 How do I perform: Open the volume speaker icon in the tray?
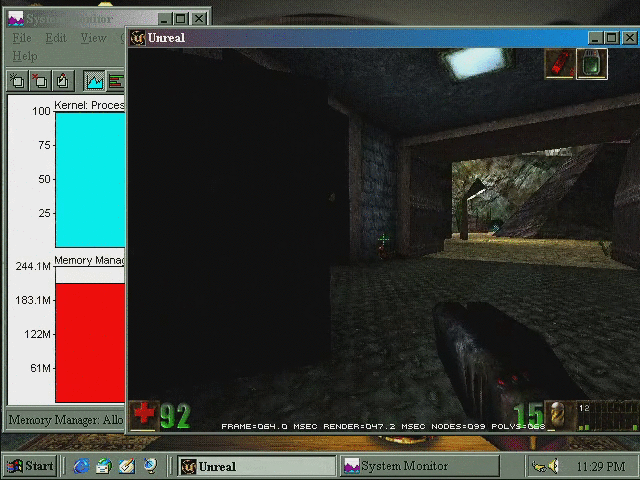tap(553, 466)
